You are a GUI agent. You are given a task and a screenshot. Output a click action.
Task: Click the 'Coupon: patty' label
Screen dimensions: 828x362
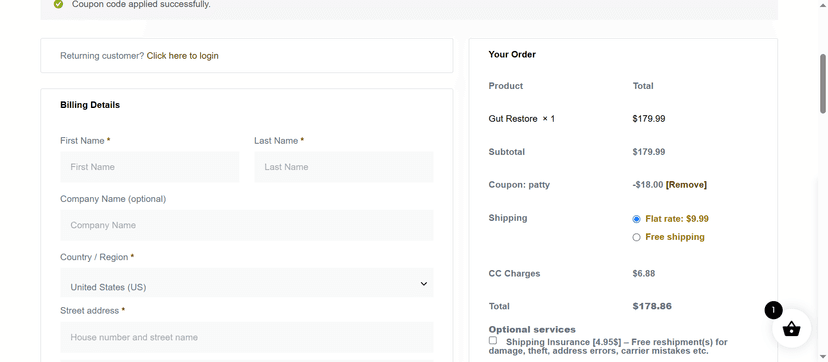519,185
